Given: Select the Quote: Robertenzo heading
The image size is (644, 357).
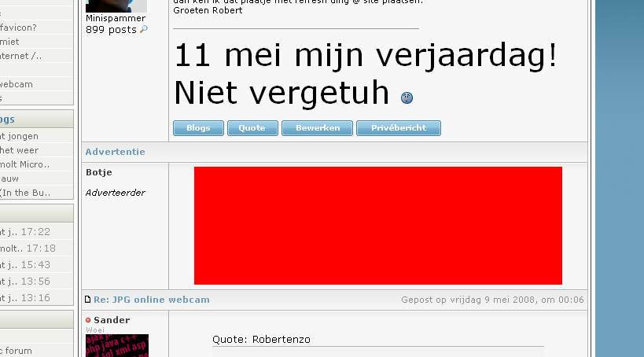Looking at the screenshot, I should click(261, 340).
